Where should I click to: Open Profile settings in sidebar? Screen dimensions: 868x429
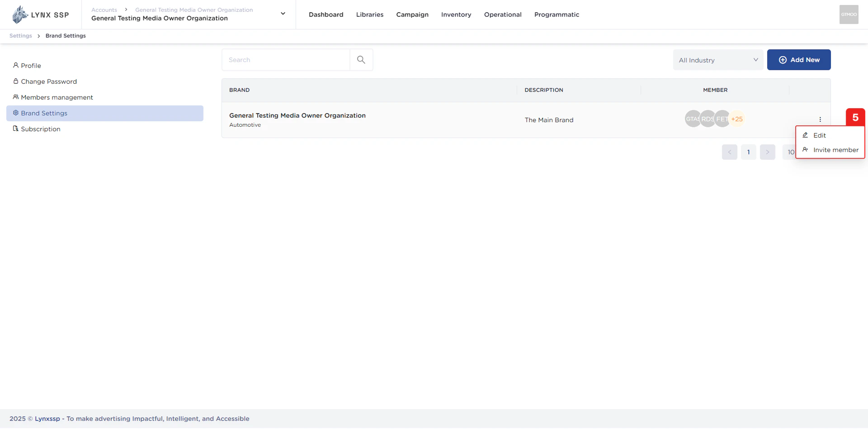pyautogui.click(x=105, y=66)
